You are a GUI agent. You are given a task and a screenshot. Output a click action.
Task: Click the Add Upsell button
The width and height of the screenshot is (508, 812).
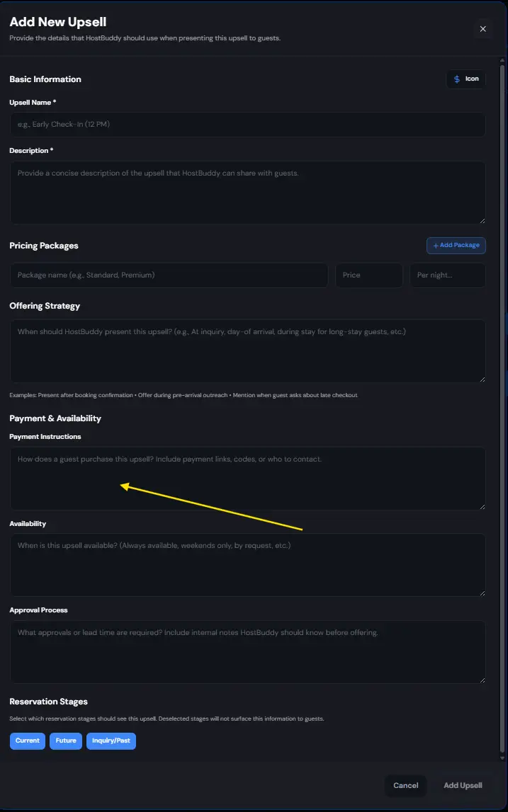(x=462, y=785)
